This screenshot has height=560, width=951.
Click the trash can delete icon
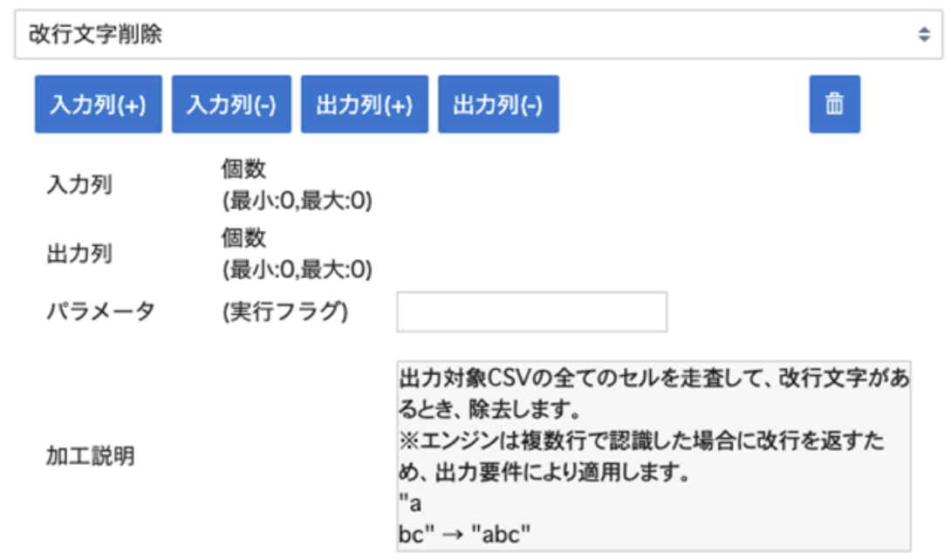coord(834,105)
